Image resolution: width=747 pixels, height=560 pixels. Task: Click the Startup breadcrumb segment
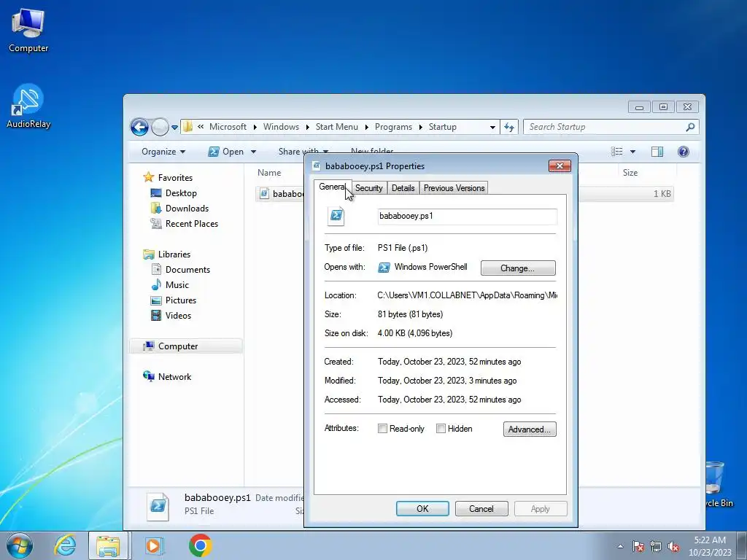(x=442, y=127)
